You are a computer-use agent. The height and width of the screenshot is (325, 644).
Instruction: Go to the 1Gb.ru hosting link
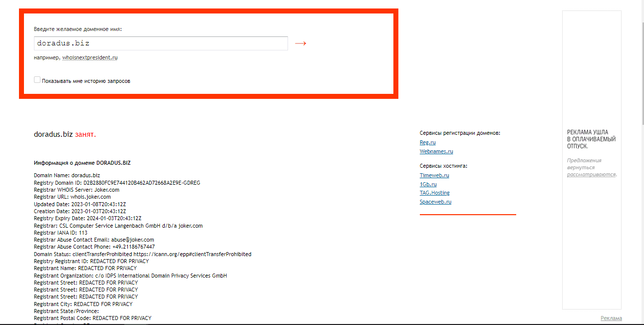click(428, 184)
